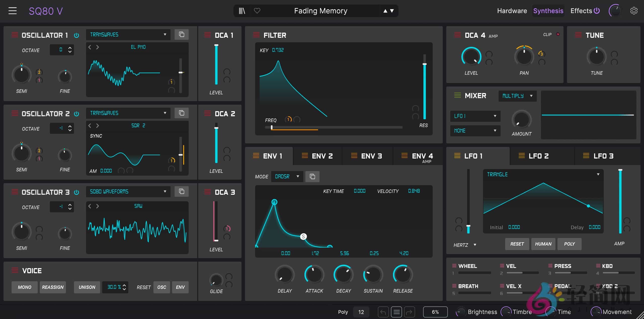
Task: Click the undo arrow at the bottom
Action: tap(383, 312)
